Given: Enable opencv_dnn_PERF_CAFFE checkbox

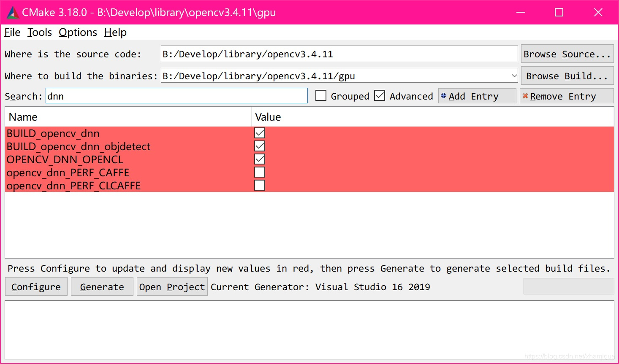Looking at the screenshot, I should point(260,172).
